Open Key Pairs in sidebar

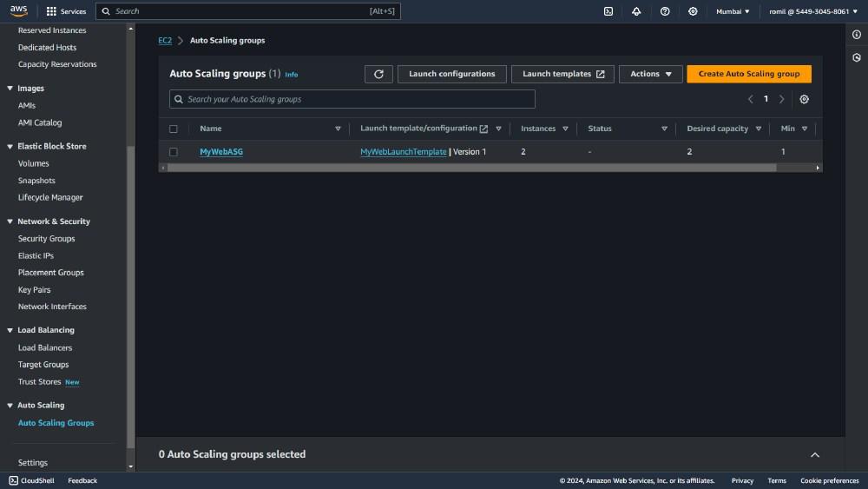35,289
